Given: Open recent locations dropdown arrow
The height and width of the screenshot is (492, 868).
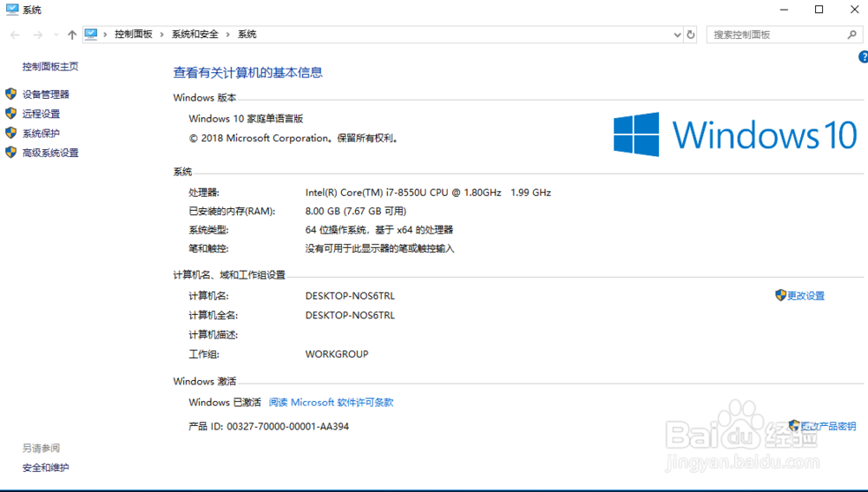Looking at the screenshot, I should pos(56,35).
